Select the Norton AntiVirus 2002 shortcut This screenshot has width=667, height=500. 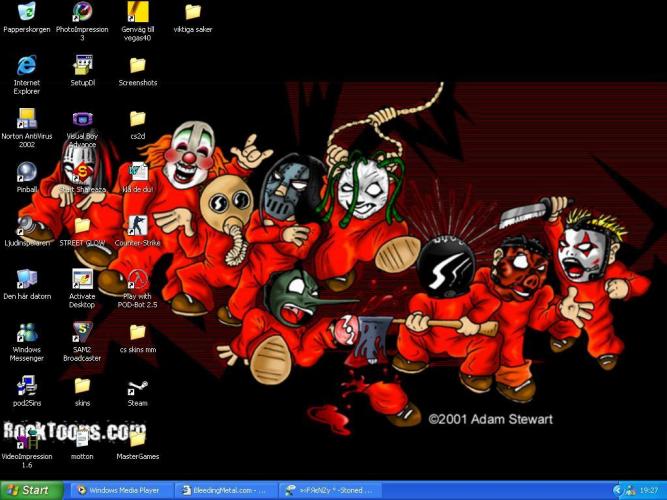tap(27, 118)
